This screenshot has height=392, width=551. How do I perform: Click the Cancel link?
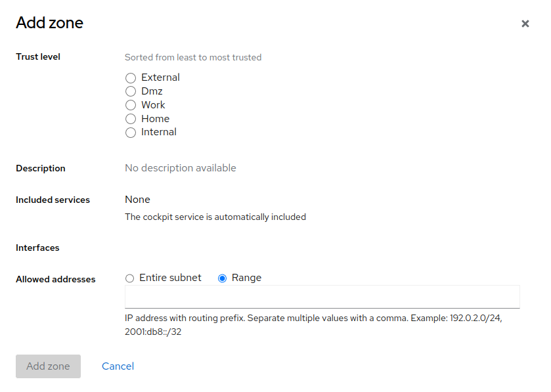coord(118,366)
